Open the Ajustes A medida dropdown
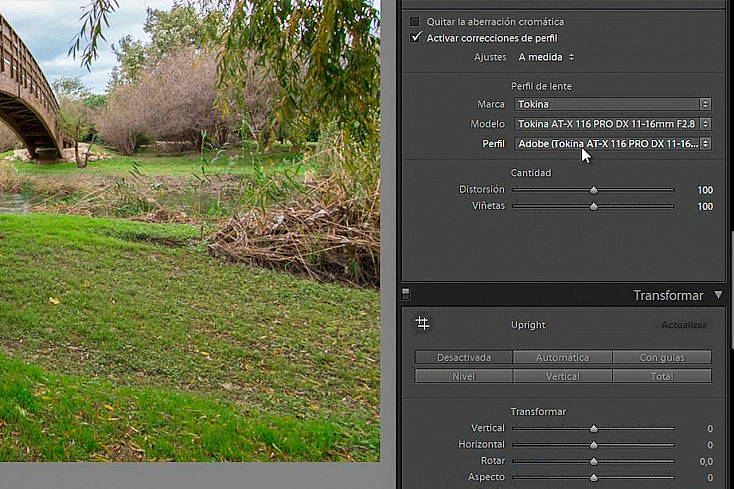Image resolution: width=734 pixels, height=489 pixels. point(546,57)
